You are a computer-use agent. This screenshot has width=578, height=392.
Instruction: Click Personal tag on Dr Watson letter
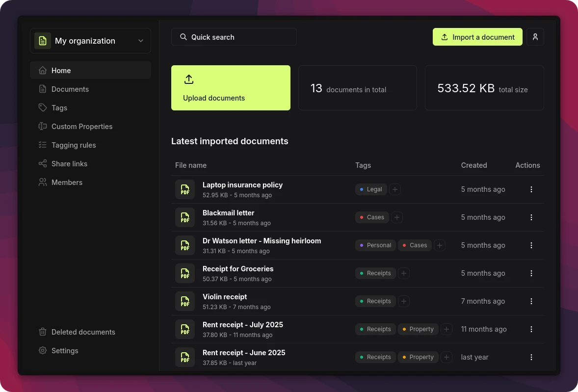(376, 245)
